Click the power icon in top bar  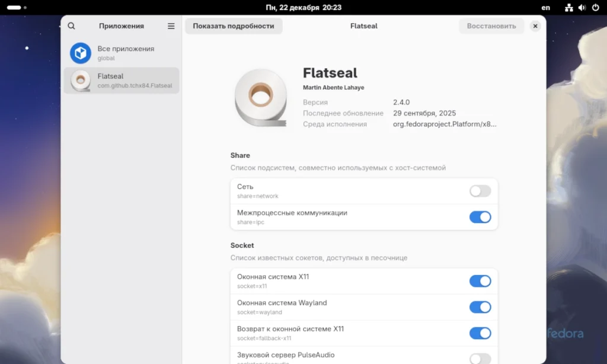click(x=595, y=7)
